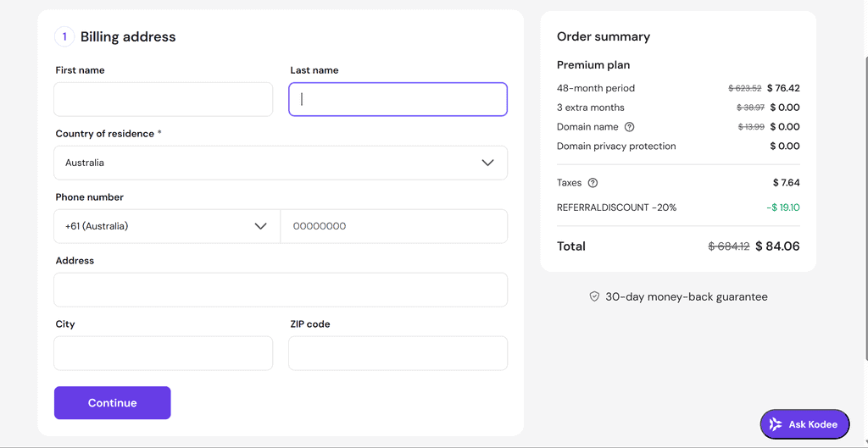Click the REFERRALDISCOUNT -20% label
The width and height of the screenshot is (868, 448).
(616, 207)
